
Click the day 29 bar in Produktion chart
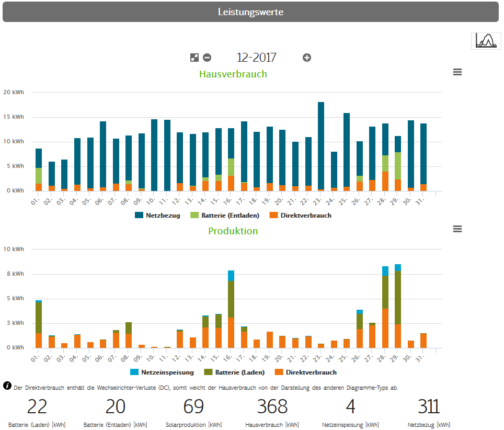click(x=398, y=306)
